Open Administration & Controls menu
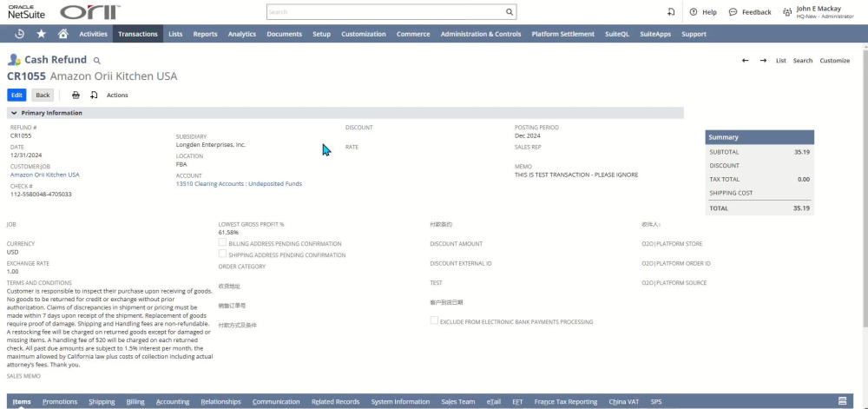 click(481, 34)
